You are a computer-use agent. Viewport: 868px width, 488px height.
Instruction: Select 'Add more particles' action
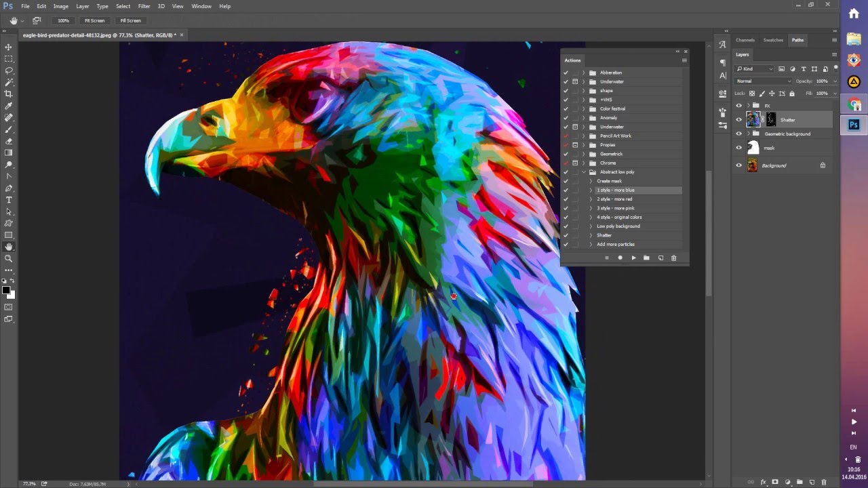pyautogui.click(x=616, y=244)
